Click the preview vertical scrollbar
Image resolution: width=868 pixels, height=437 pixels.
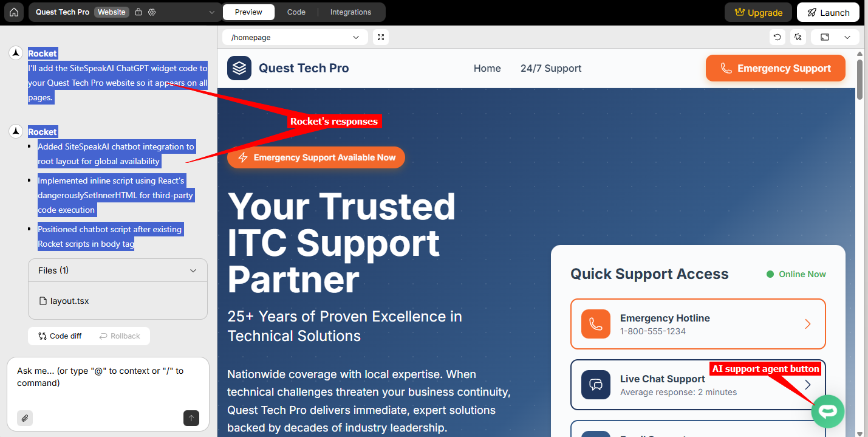click(x=859, y=79)
